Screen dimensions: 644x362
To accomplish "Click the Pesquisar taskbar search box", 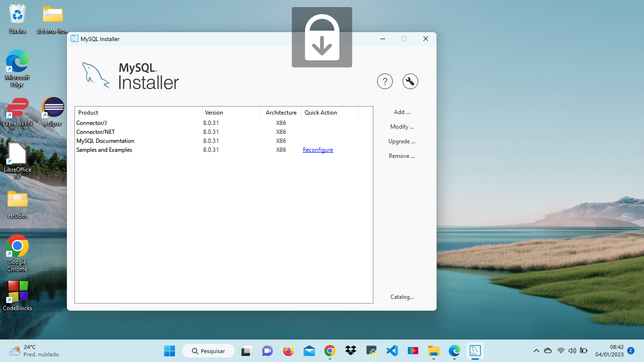I will tap(208, 351).
